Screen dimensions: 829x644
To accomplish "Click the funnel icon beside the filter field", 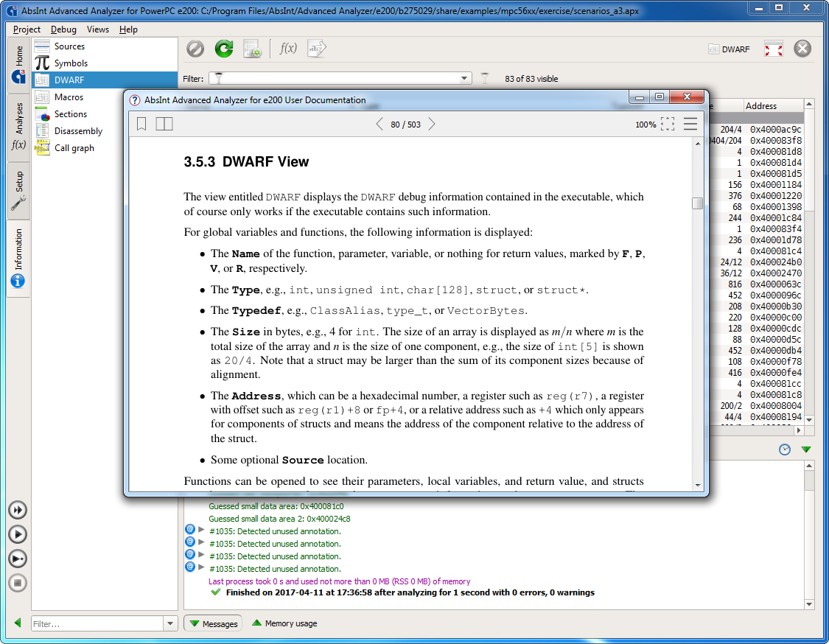I will (485, 78).
